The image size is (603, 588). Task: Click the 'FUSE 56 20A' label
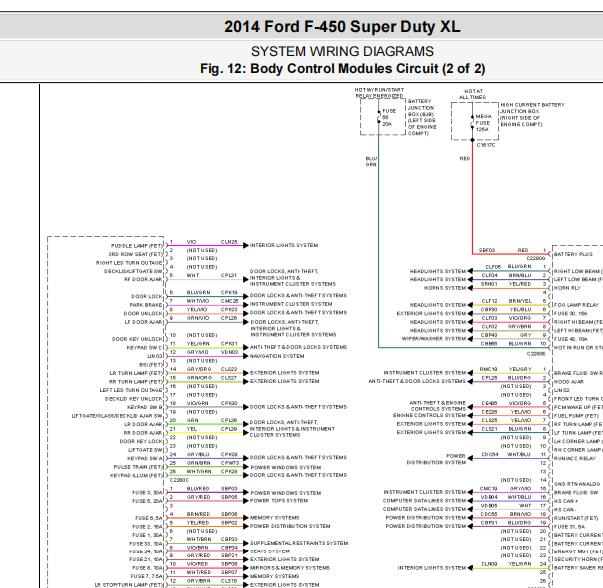click(x=389, y=117)
